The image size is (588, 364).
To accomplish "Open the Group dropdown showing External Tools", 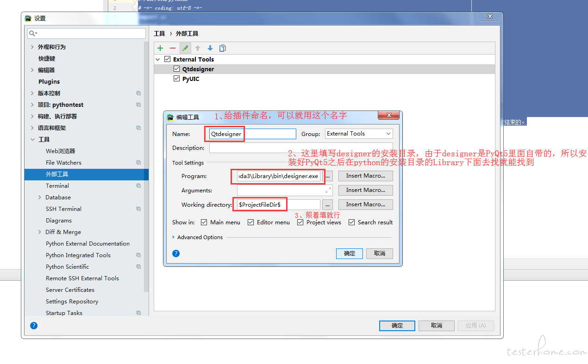I will point(359,134).
